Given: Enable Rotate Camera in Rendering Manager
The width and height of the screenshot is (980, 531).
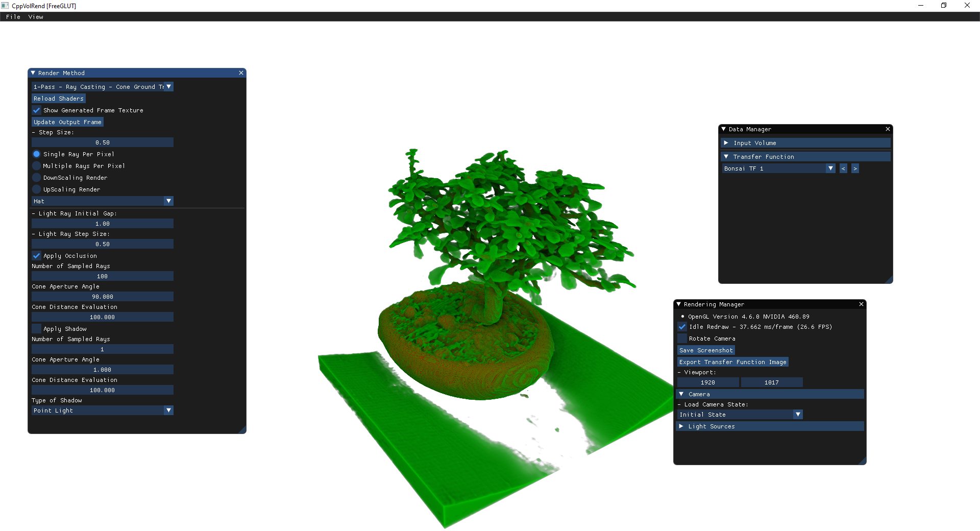Looking at the screenshot, I should [x=682, y=338].
